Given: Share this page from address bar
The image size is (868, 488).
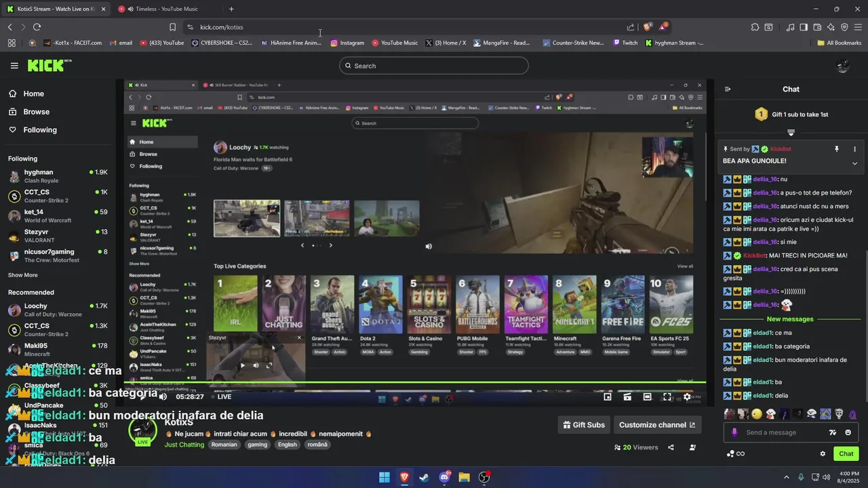Looking at the screenshot, I should click(631, 27).
